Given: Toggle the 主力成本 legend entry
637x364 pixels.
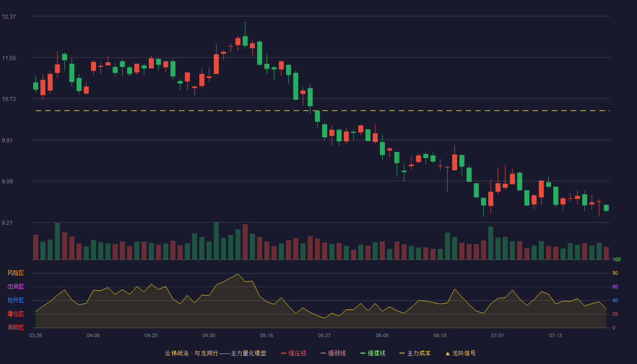Looking at the screenshot, I should (x=415, y=353).
